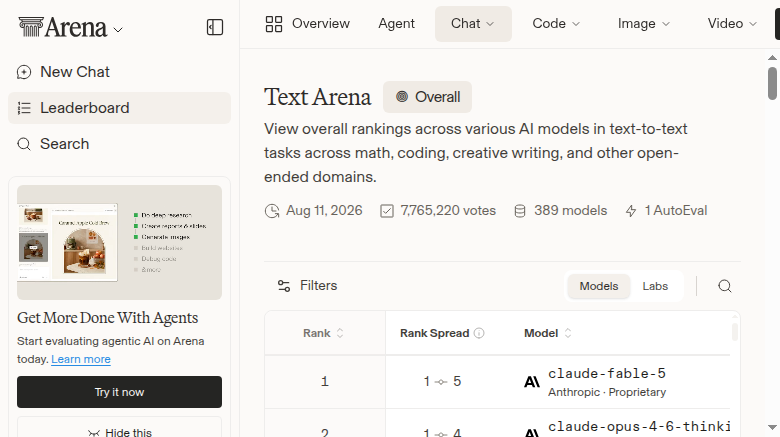The image size is (780, 437).
Task: Click the New Chat bubble icon
Action: (x=24, y=72)
